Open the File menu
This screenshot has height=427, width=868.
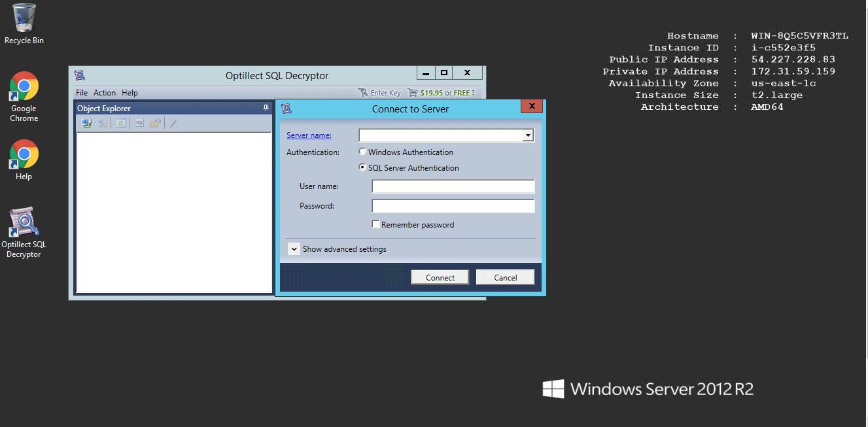82,93
